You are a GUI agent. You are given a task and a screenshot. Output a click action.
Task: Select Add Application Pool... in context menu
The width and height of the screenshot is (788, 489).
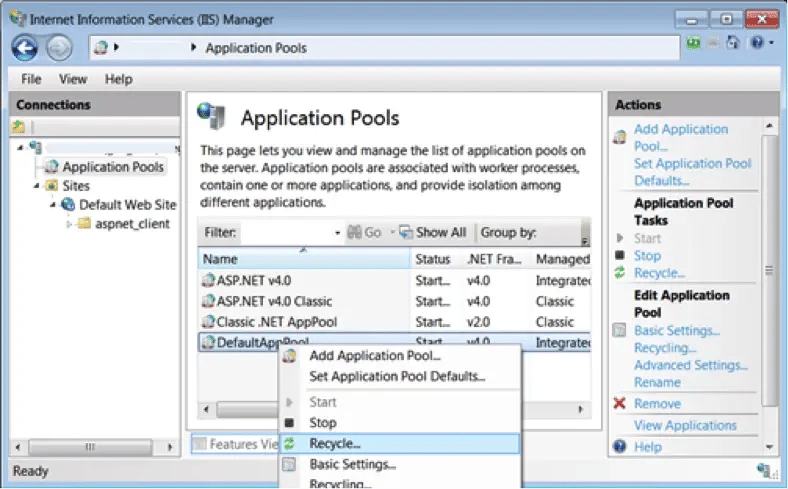(374, 356)
